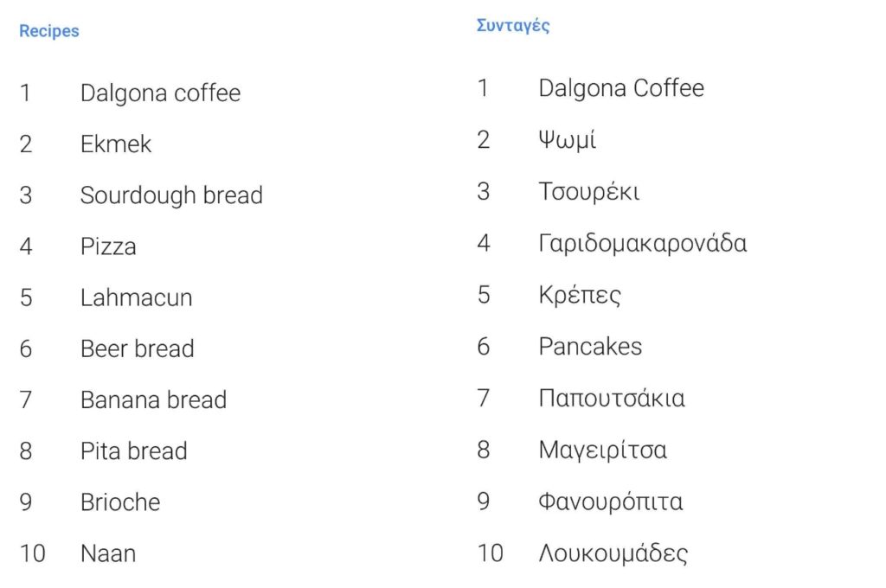Choose the Pita bread entry
This screenshot has height=588, width=886.
click(x=134, y=451)
